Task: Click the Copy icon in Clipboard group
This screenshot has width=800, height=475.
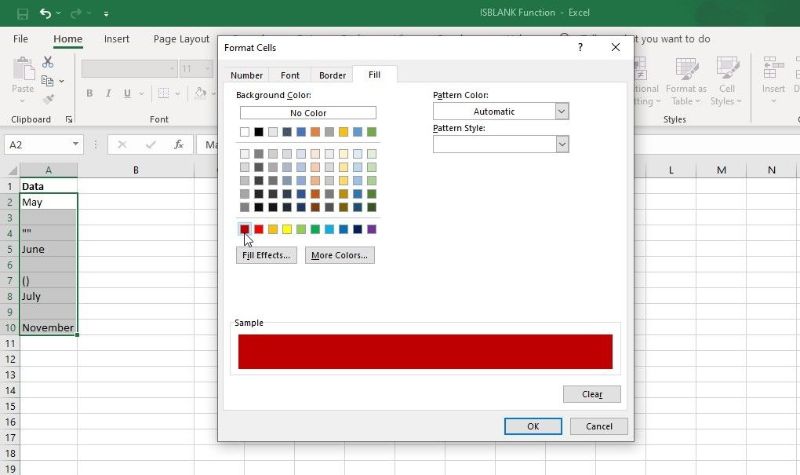Action: [47, 81]
